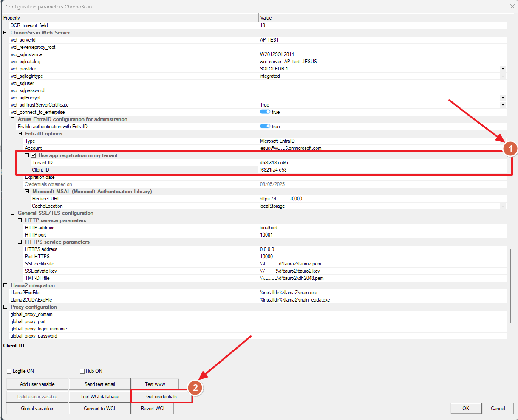Viewport: 518px width, 420px height.
Task: Click the Get credentials button
Action: [x=161, y=397]
